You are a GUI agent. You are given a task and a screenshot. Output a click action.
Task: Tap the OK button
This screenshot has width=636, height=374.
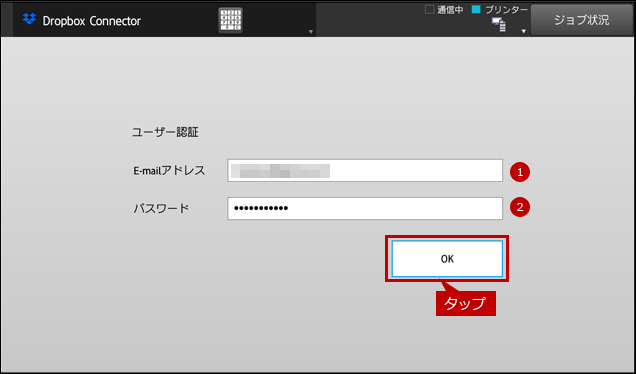click(447, 259)
